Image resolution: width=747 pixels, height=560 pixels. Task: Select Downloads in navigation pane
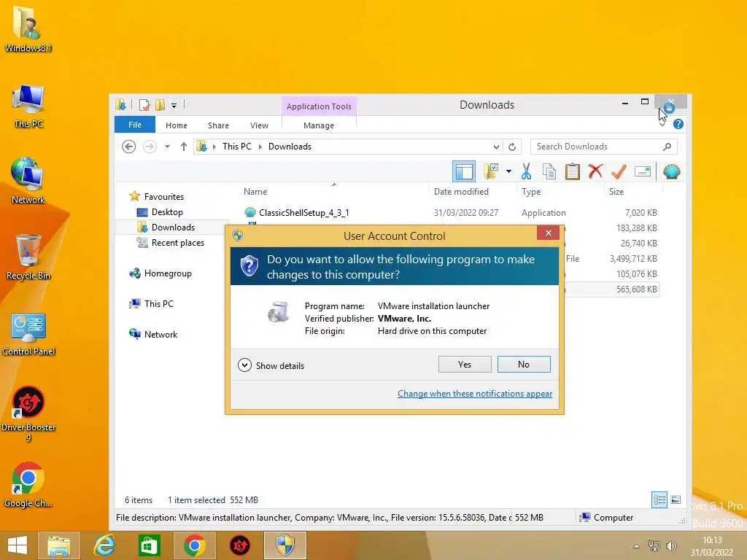click(x=173, y=227)
